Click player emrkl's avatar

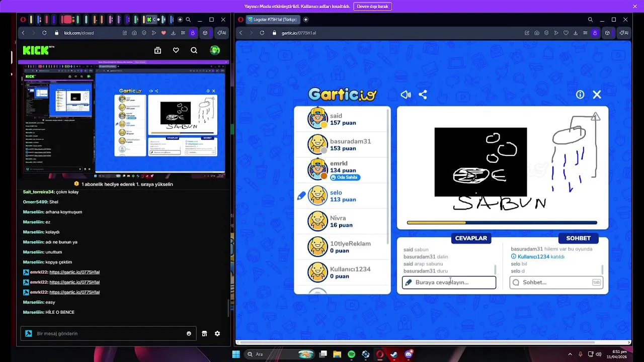pyautogui.click(x=317, y=169)
